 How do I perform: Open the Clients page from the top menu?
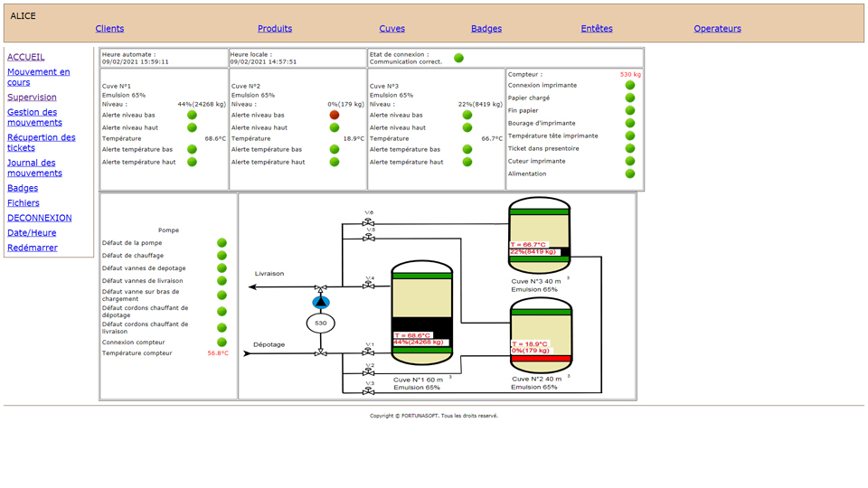point(109,29)
